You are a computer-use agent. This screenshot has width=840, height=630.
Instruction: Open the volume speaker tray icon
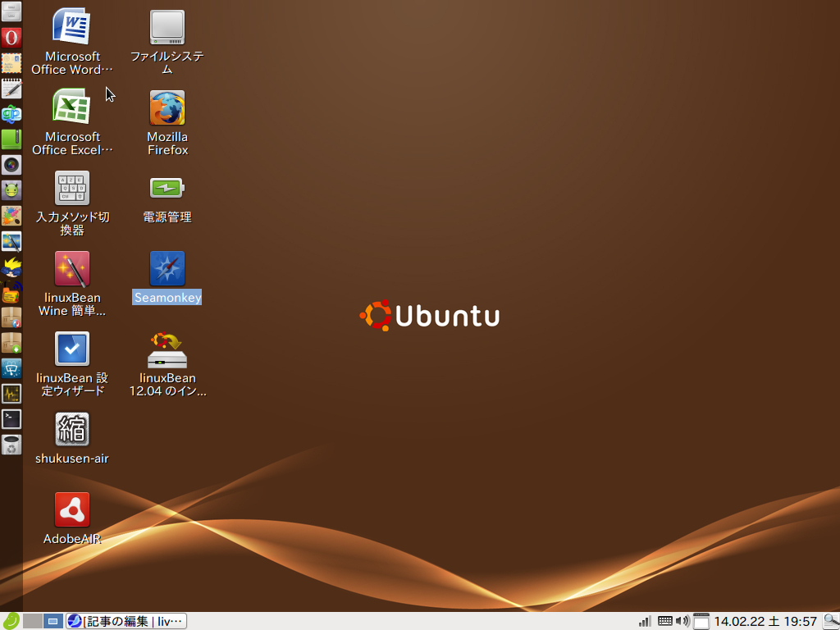coord(682,622)
